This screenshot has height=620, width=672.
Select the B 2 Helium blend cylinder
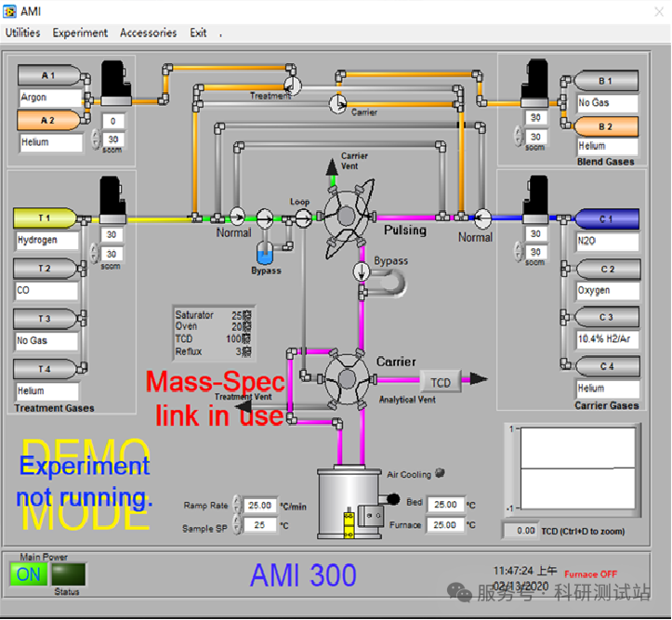tap(606, 126)
